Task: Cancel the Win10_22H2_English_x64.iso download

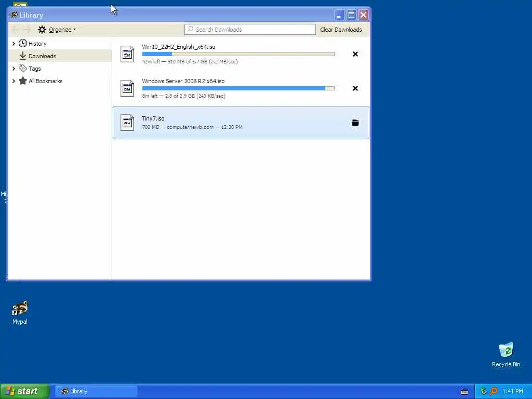Action: click(355, 54)
